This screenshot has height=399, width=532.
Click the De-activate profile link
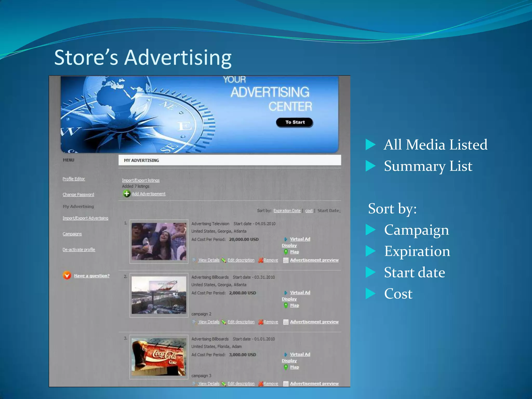[79, 249]
